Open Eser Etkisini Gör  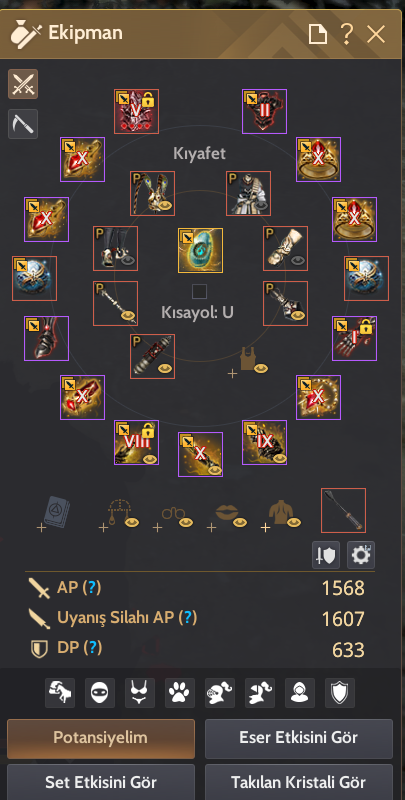pyautogui.click(x=299, y=738)
